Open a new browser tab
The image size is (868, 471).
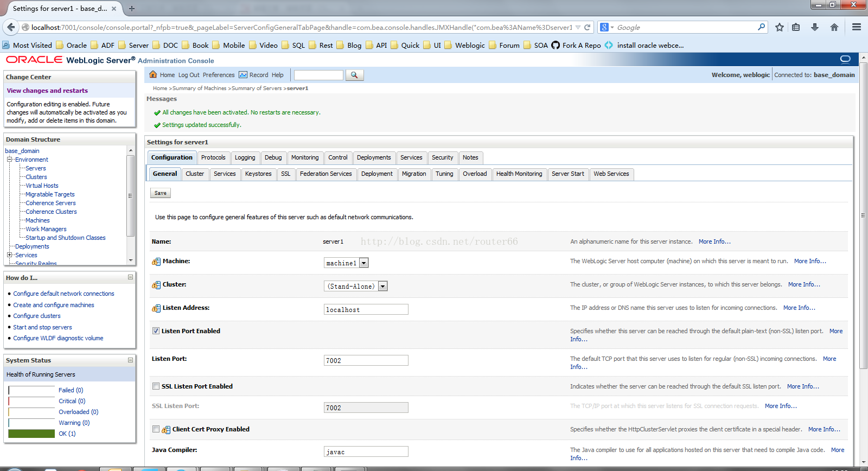pyautogui.click(x=132, y=9)
